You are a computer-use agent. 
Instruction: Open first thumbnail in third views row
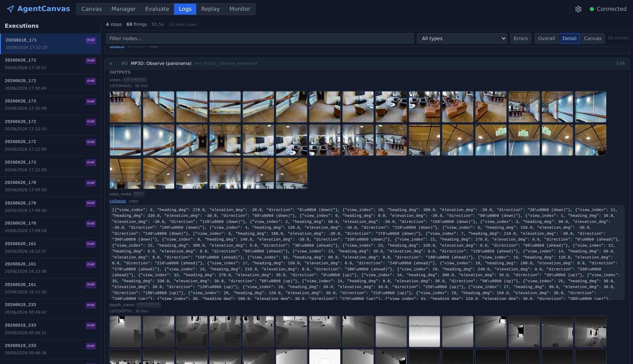click(125, 173)
